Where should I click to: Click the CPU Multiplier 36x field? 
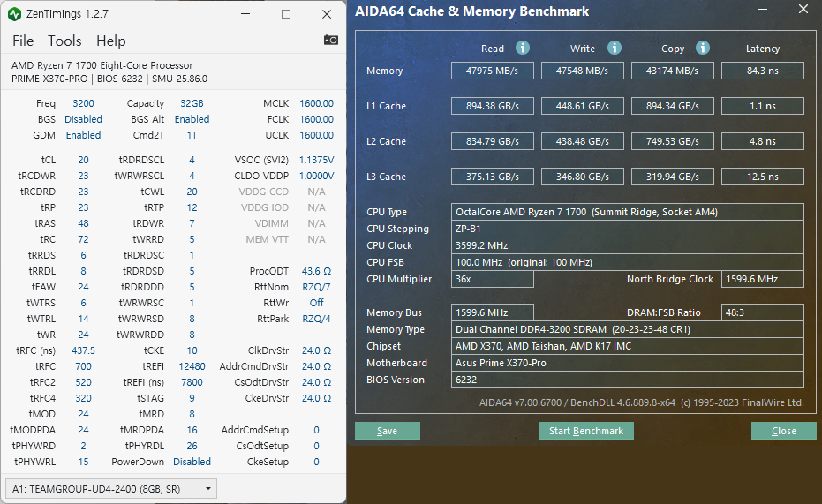coord(493,279)
